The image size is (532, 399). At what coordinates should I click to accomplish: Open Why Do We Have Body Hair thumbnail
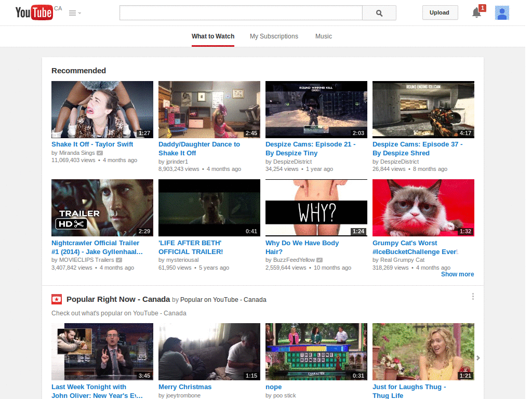coord(316,208)
